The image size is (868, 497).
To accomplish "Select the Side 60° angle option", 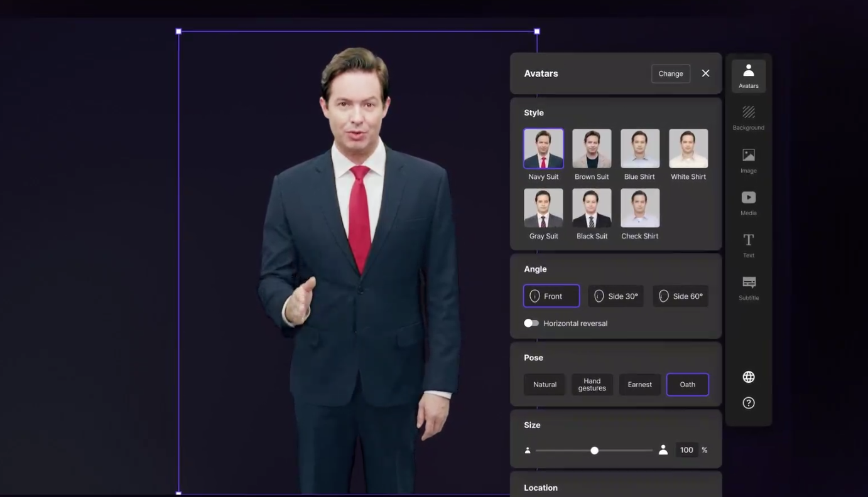I will pyautogui.click(x=680, y=296).
